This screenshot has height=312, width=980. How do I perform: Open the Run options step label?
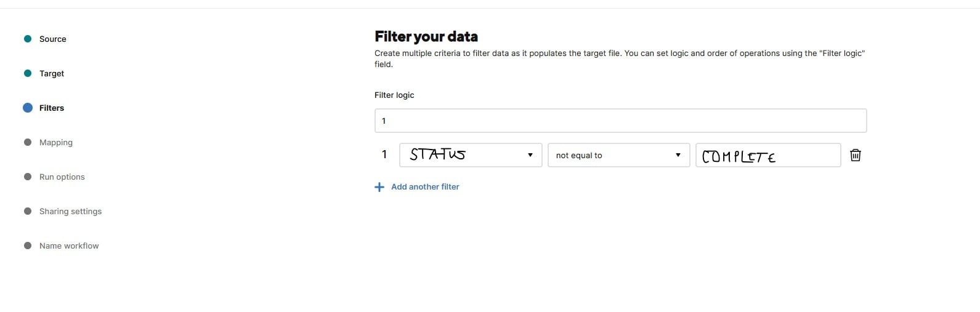62,177
